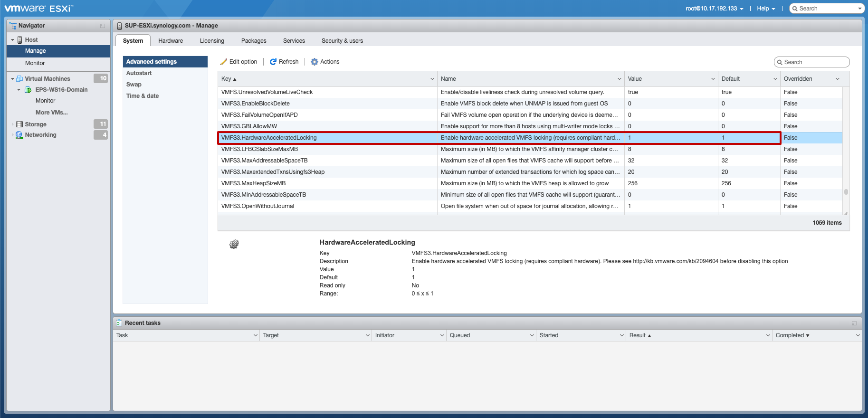The width and height of the screenshot is (868, 418).
Task: Expand the Networking tree node
Action: (13, 135)
